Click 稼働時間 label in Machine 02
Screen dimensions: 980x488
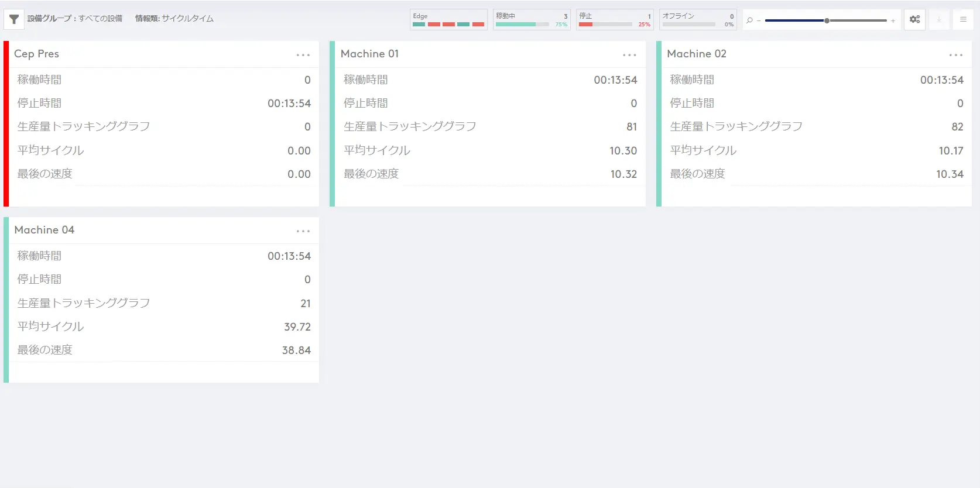(692, 80)
